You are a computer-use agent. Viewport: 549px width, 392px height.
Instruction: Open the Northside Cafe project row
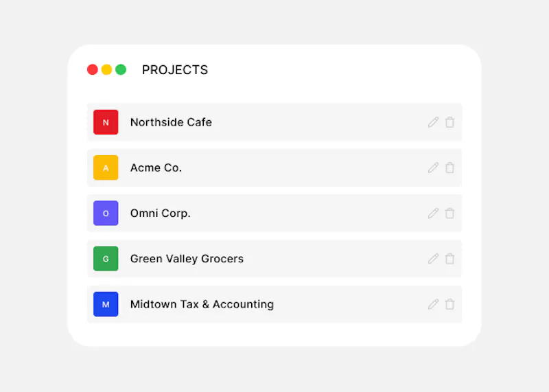[274, 122]
